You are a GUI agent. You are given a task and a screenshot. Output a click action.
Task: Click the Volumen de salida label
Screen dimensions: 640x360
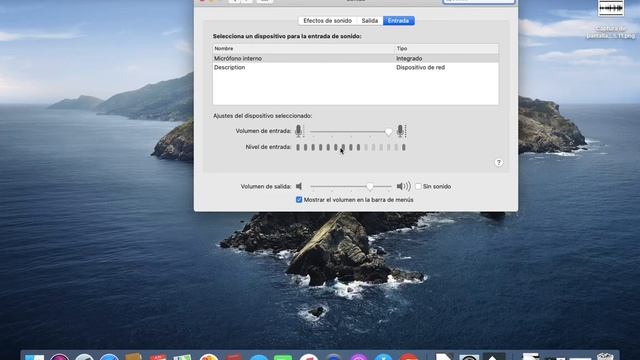click(266, 187)
